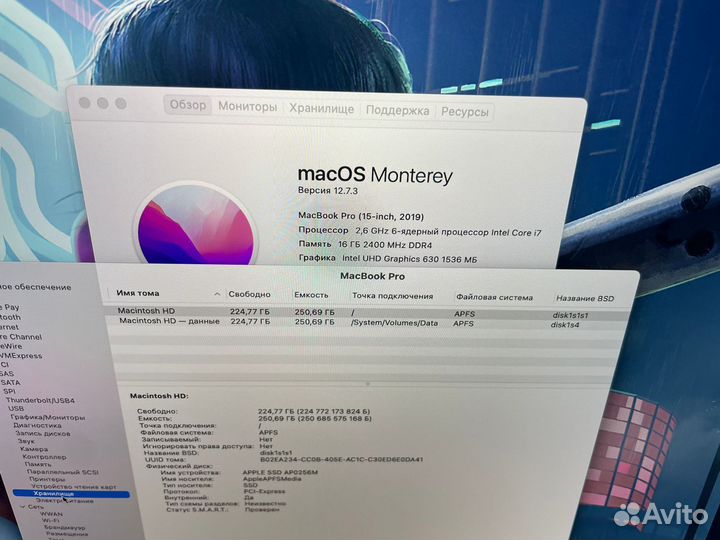Viewport: 720px width, 540px height.
Task: Open the Хранилище tab in About This Mac
Action: coord(321,109)
